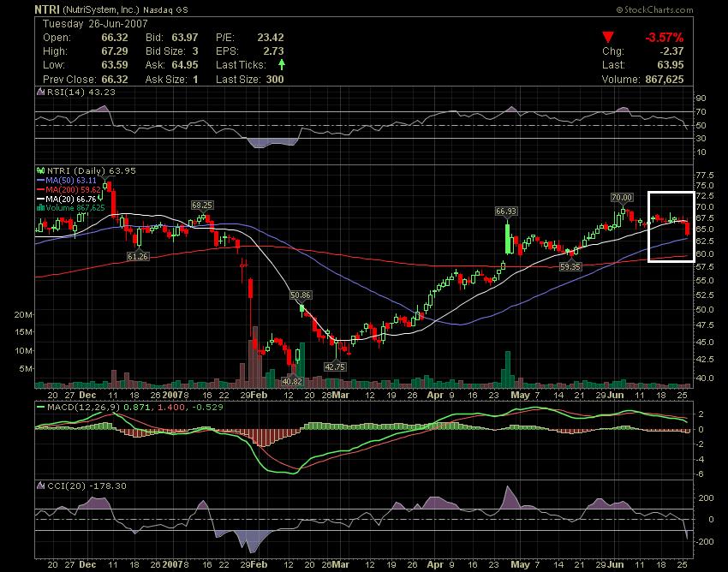This screenshot has height=572, width=728.
Task: Click the MACD(12,26,9) label
Action: [x=84, y=408]
